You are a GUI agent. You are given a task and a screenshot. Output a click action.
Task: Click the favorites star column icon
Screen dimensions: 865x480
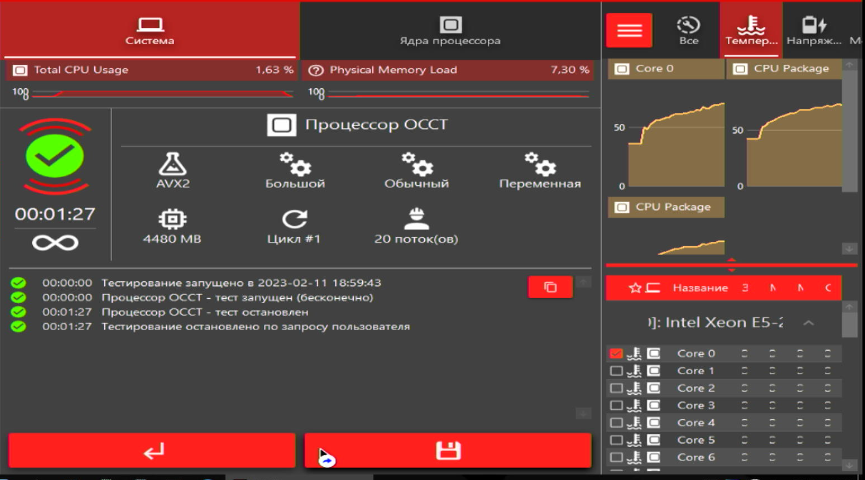pyautogui.click(x=635, y=288)
